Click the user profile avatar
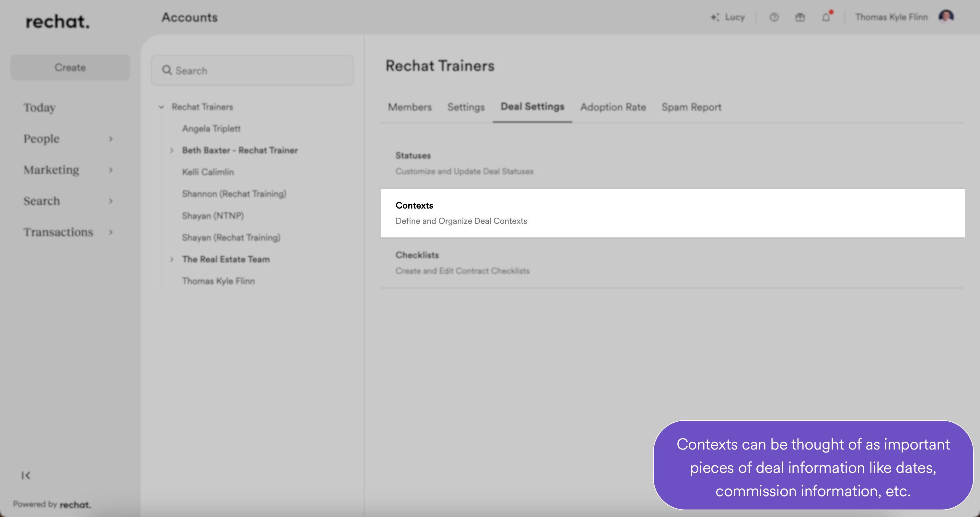Viewport: 980px width, 517px height. point(946,17)
